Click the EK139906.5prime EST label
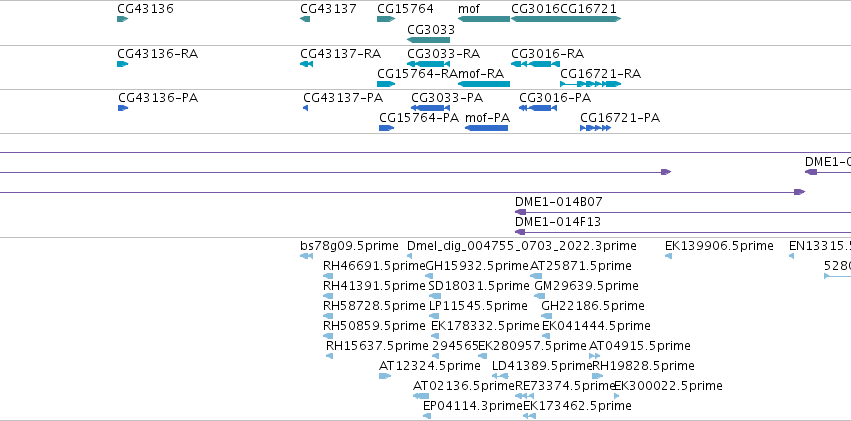Screen dimensions: 851x421 point(719,246)
